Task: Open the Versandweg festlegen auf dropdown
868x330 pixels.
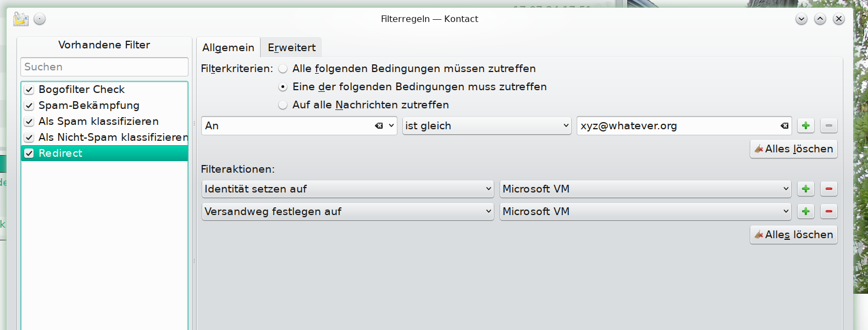Action: [x=348, y=211]
